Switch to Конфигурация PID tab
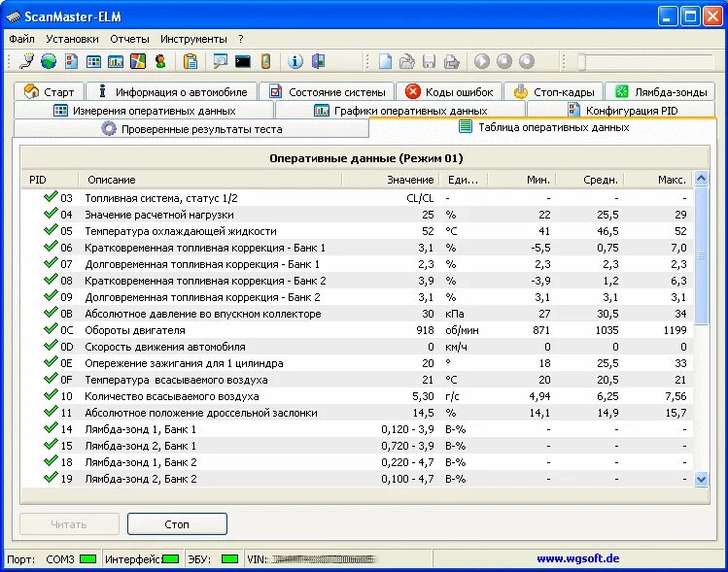This screenshot has height=572, width=728. coord(622,111)
